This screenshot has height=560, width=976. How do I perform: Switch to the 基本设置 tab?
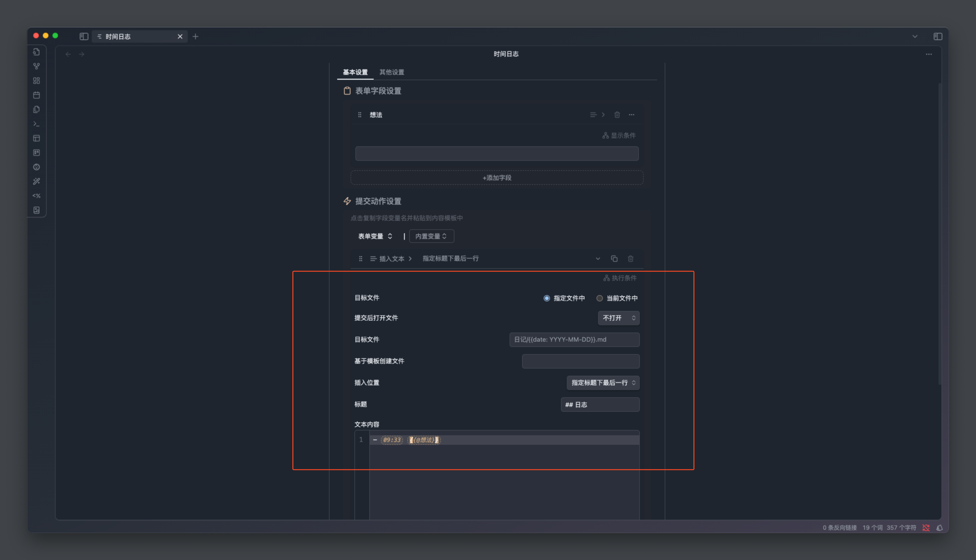[355, 72]
